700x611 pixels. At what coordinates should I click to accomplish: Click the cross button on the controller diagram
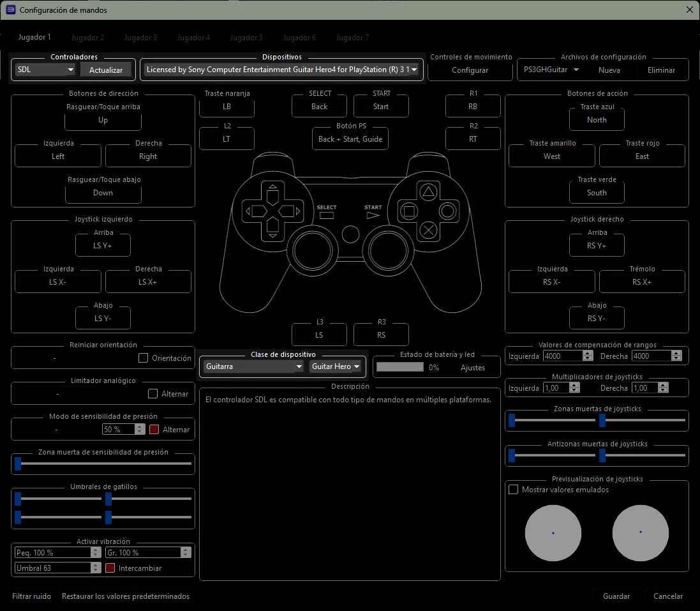click(x=429, y=230)
